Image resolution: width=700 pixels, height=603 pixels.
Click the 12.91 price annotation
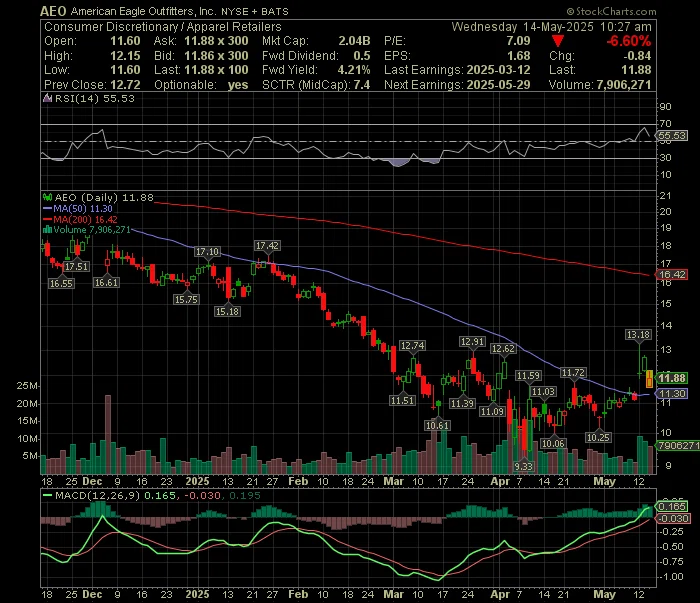[472, 342]
